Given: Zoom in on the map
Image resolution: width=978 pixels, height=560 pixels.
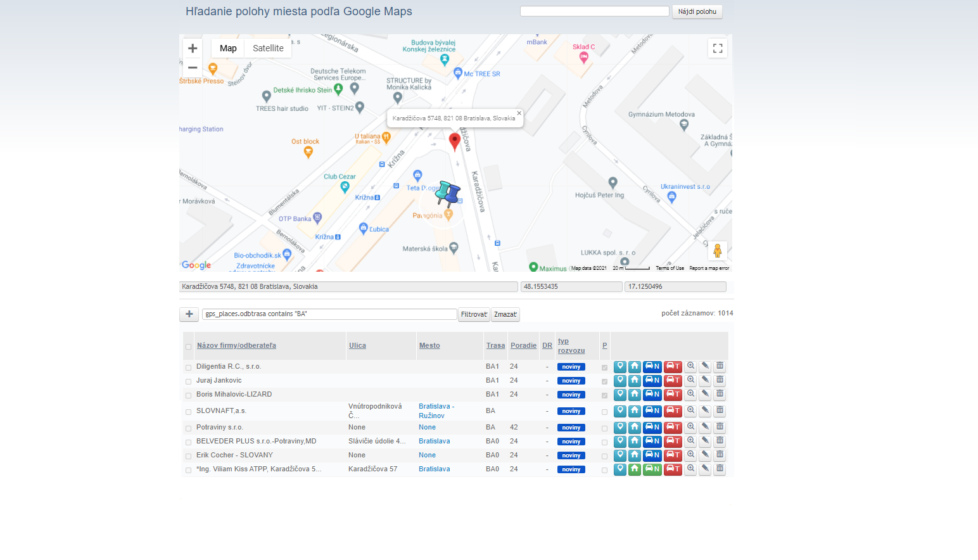Looking at the screenshot, I should click(193, 48).
